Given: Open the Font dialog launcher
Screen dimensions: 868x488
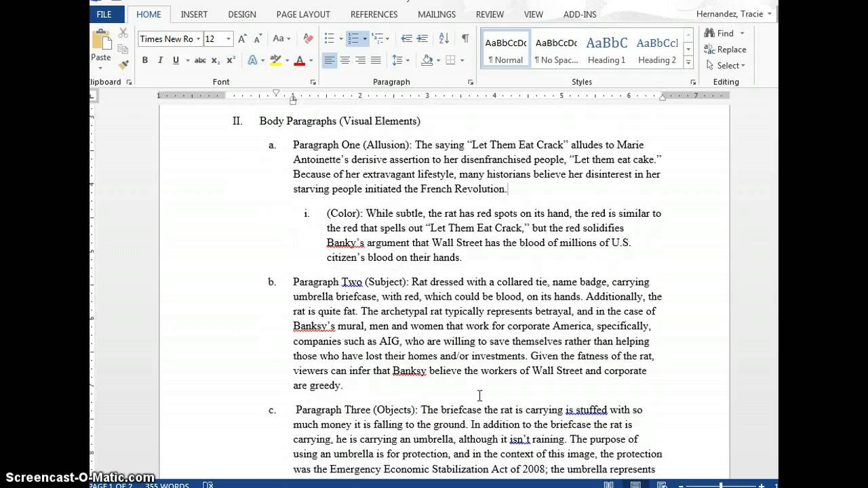Looking at the screenshot, I should [313, 82].
